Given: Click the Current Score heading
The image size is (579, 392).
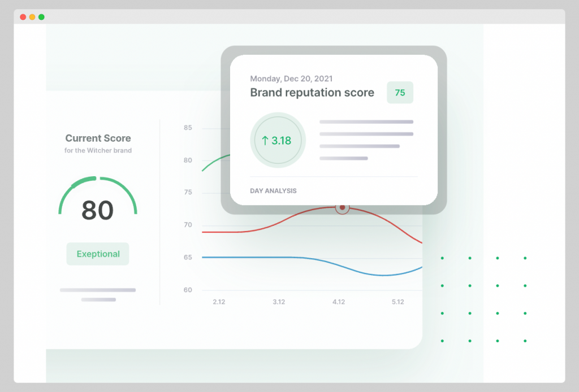Looking at the screenshot, I should [x=98, y=138].
